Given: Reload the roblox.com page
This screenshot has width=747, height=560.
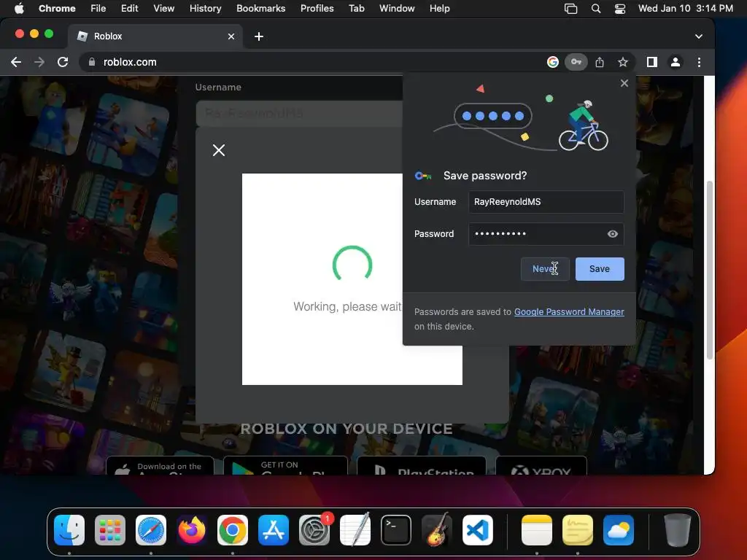Looking at the screenshot, I should pos(63,62).
